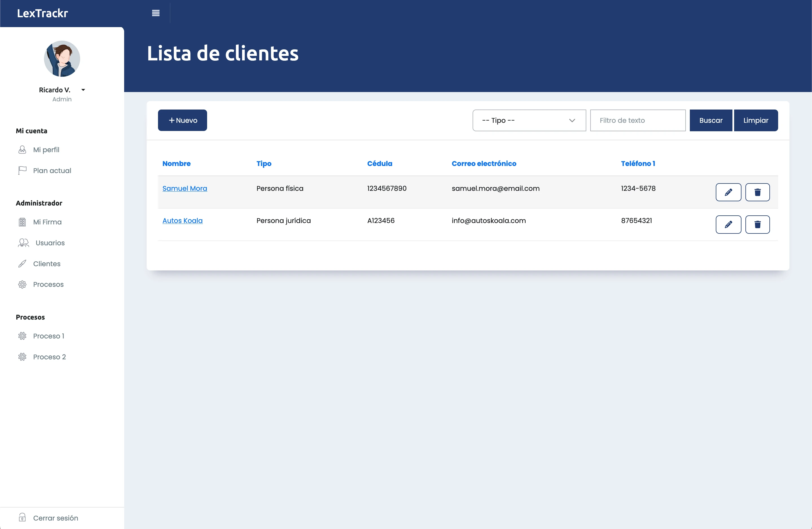Edit Autos Koala with pencil icon
Image resolution: width=812 pixels, height=529 pixels.
(728, 225)
